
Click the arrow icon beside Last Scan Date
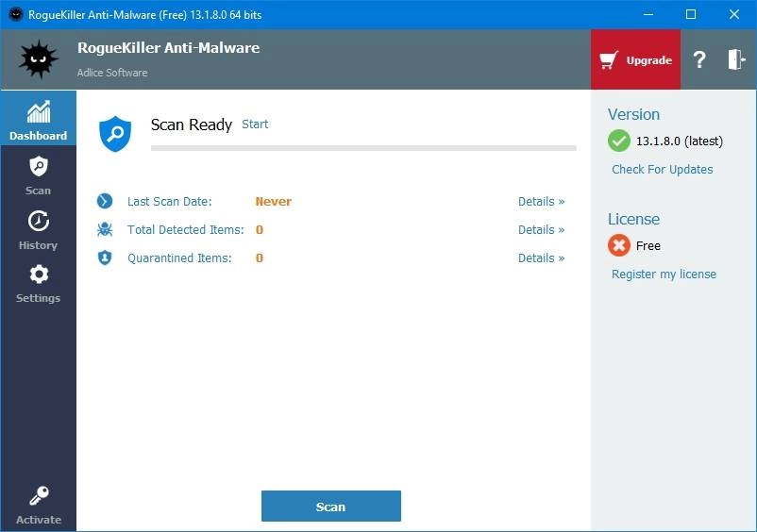pyautogui.click(x=105, y=201)
